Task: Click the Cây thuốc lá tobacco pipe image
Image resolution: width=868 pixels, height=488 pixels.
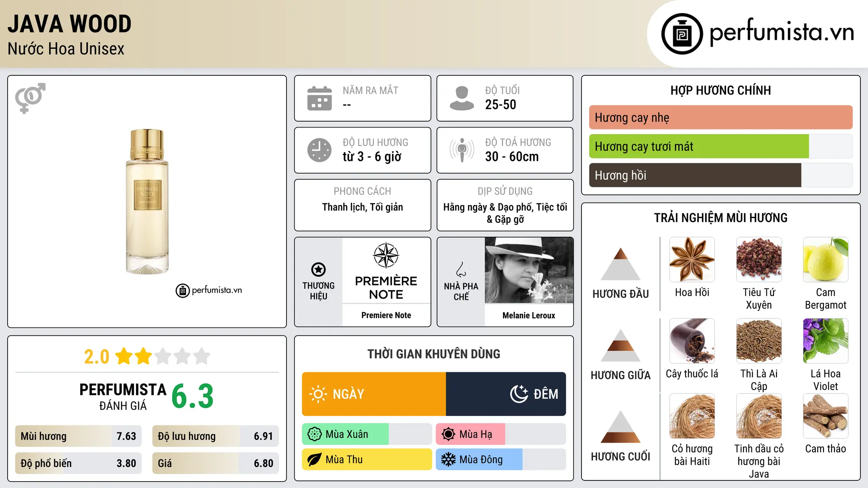Action: 692,341
